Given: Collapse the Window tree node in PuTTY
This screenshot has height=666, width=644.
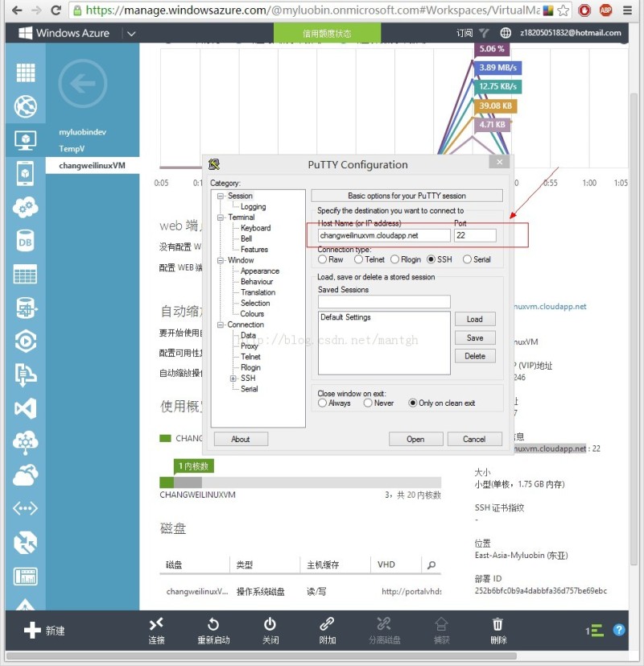Looking at the screenshot, I should pos(221,260).
